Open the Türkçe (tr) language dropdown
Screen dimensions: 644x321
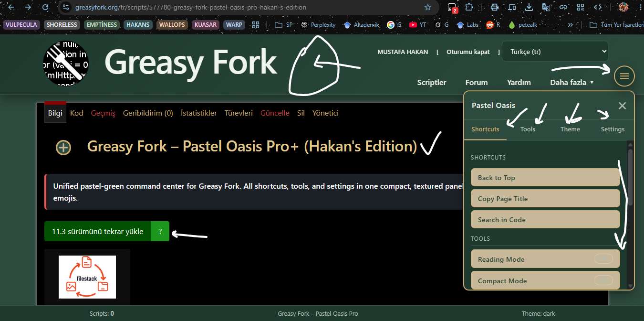[555, 51]
